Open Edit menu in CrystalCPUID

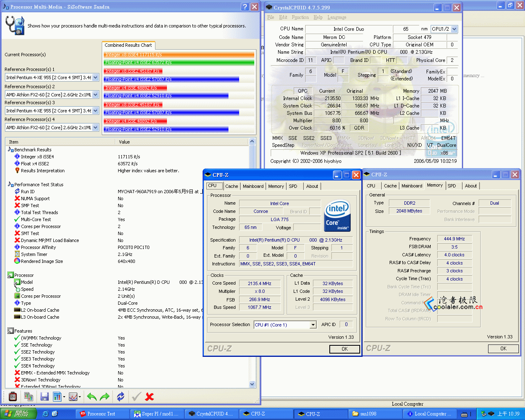click(x=283, y=17)
